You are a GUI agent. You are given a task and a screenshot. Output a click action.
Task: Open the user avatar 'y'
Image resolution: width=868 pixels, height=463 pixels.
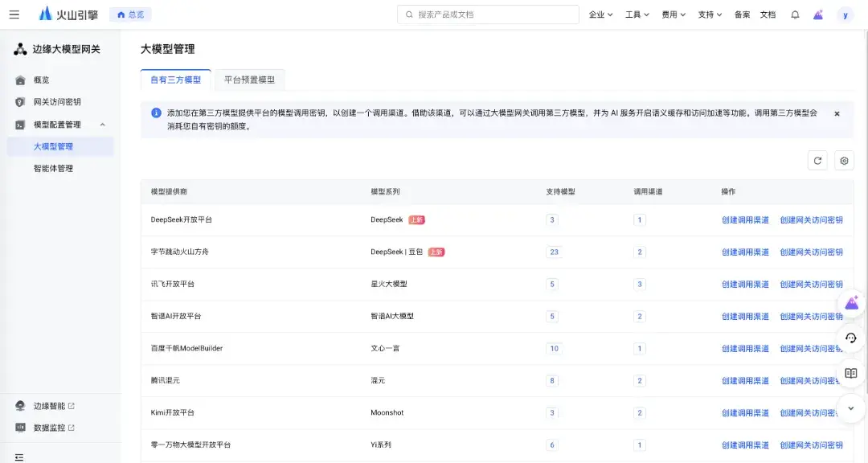coord(845,15)
